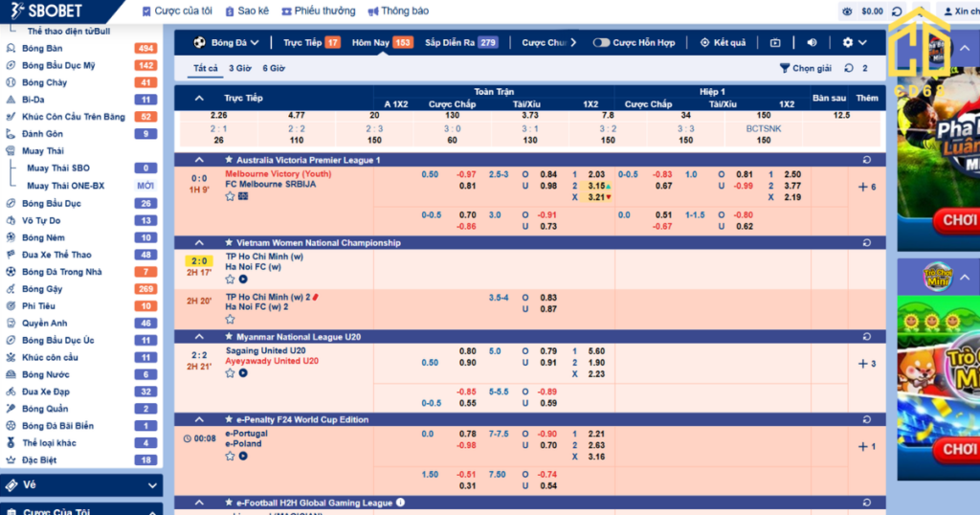Expand Cược Chung market arrow
Viewport: 980px width, 515px height.
[573, 42]
